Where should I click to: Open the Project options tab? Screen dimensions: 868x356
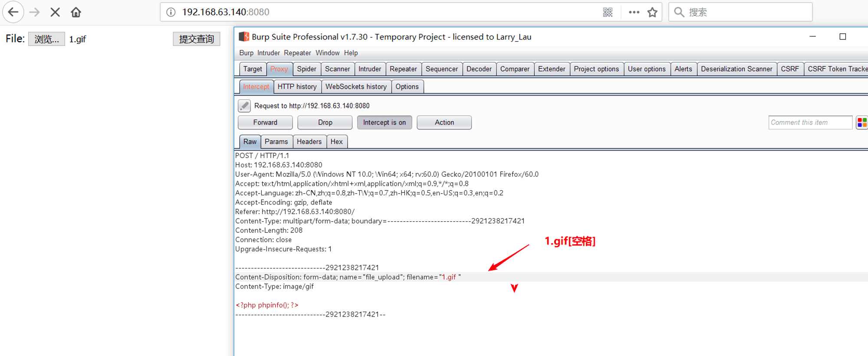pyautogui.click(x=596, y=69)
